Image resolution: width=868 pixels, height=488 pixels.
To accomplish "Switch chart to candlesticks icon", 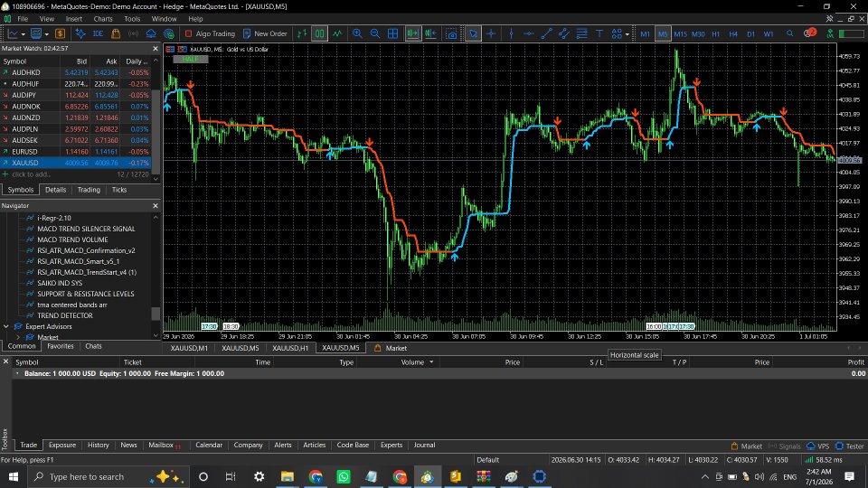I will pos(319,33).
